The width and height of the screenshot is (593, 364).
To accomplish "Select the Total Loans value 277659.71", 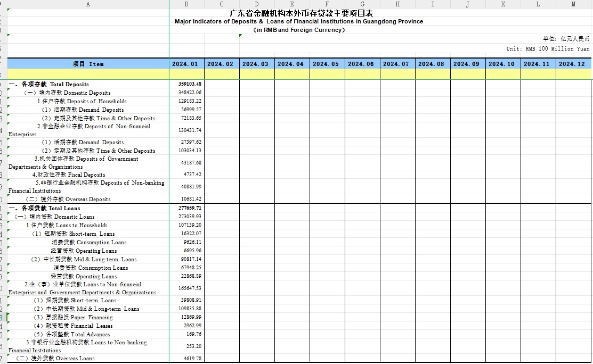I will pyautogui.click(x=190, y=208).
